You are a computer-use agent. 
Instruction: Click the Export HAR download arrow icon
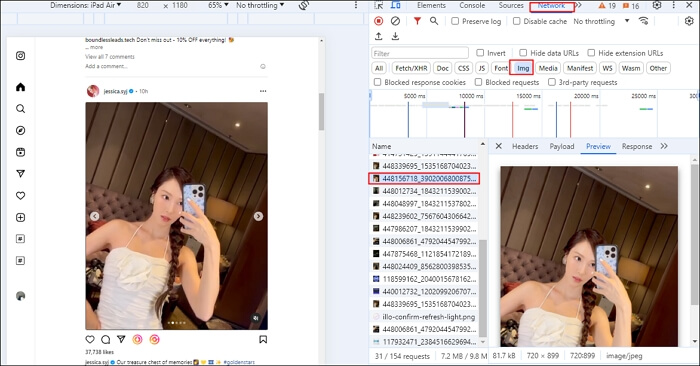(395, 36)
